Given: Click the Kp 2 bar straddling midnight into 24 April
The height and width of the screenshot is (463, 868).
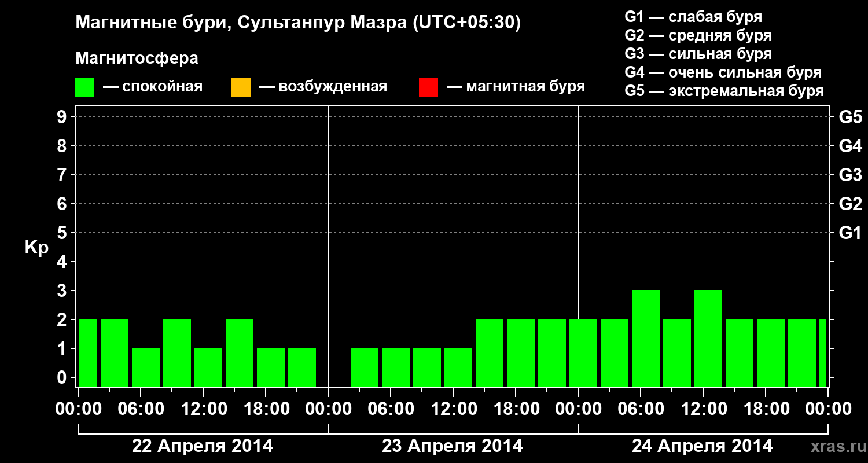Looking at the screenshot, I should pos(583,352).
